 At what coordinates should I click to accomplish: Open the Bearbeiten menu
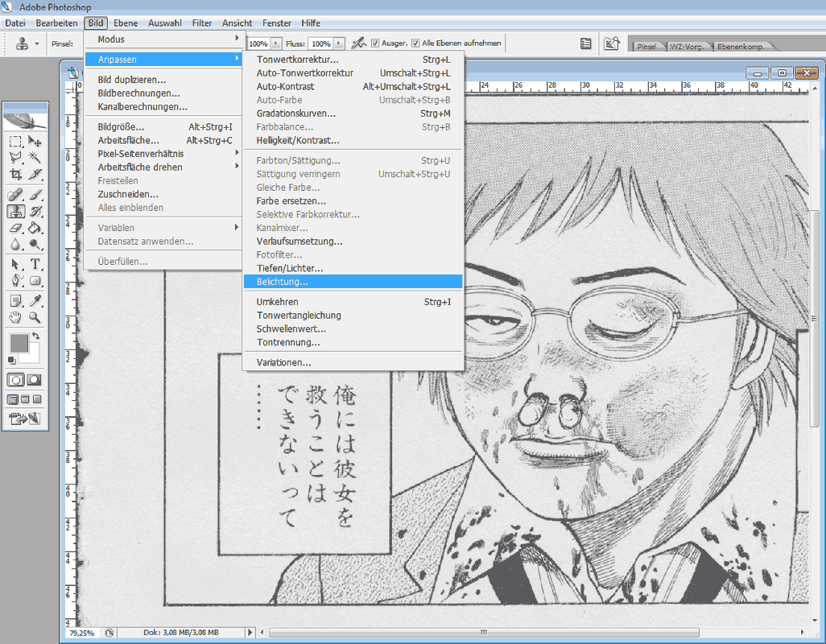[56, 23]
